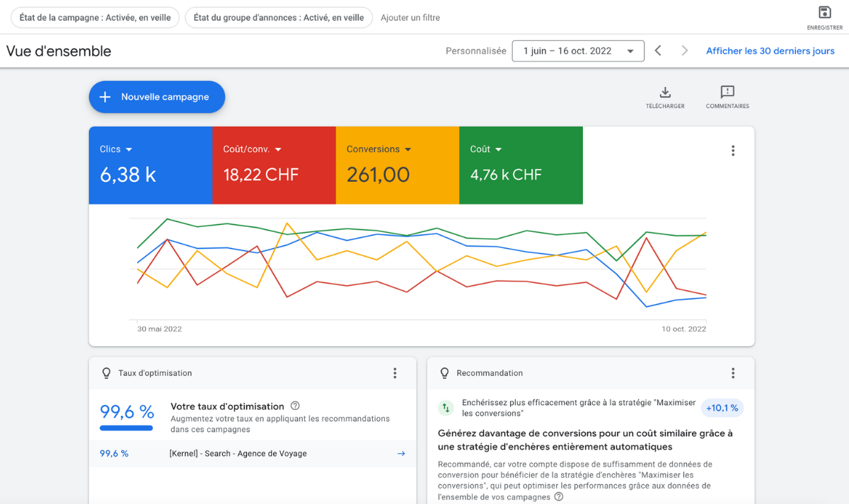Click Afficher les 30 derniers jours

click(770, 51)
